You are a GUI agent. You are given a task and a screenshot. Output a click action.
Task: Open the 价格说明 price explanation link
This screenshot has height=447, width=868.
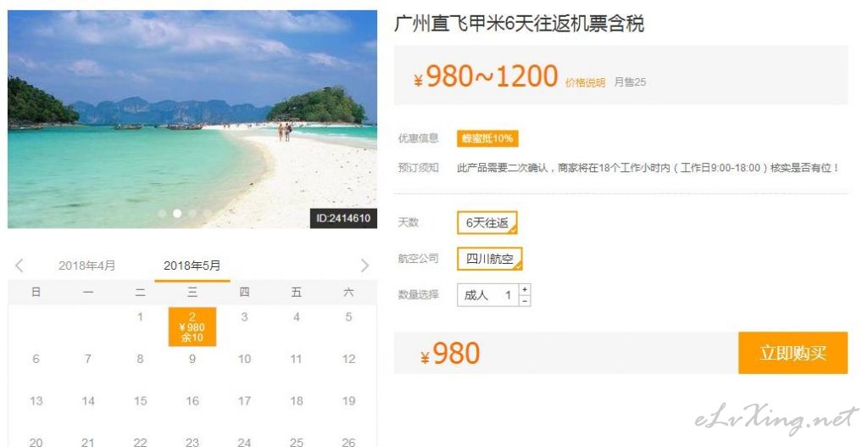pyautogui.click(x=585, y=82)
